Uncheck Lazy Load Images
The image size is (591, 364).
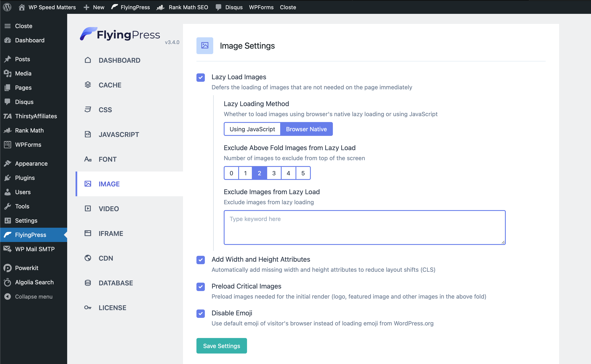[200, 78]
